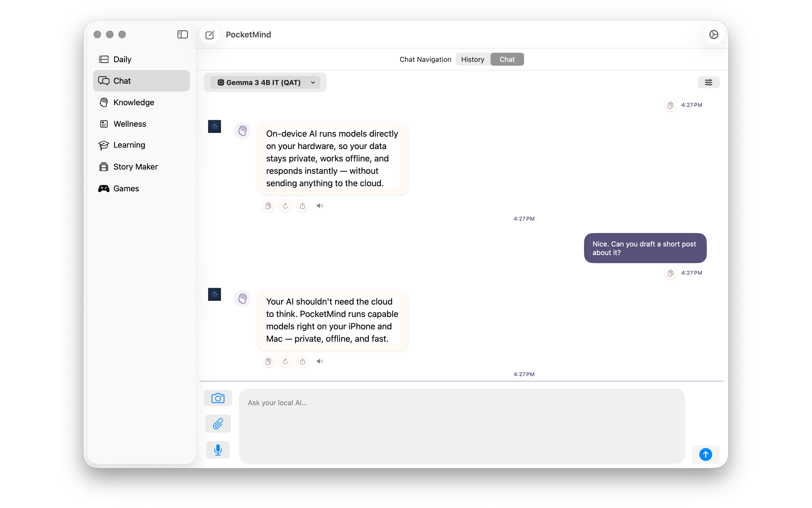Click the 'Nice. Can you draft a short post' bubble
This screenshot has width=812, height=508.
pos(645,248)
